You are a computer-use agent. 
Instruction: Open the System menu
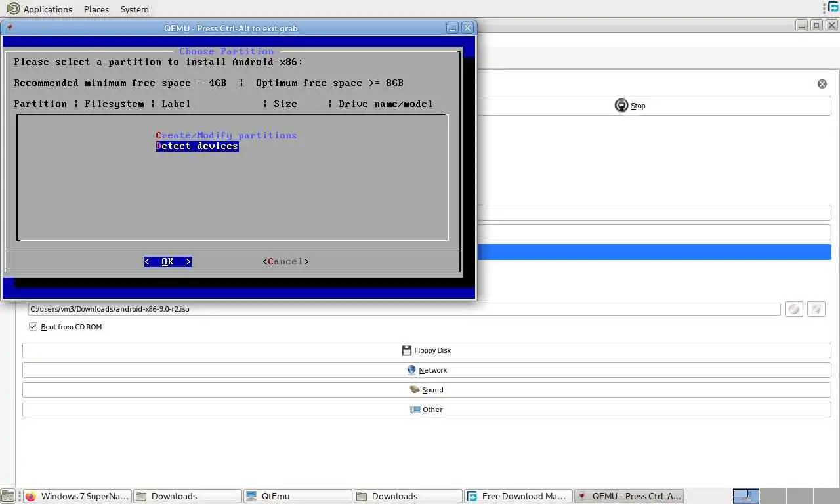(x=135, y=9)
